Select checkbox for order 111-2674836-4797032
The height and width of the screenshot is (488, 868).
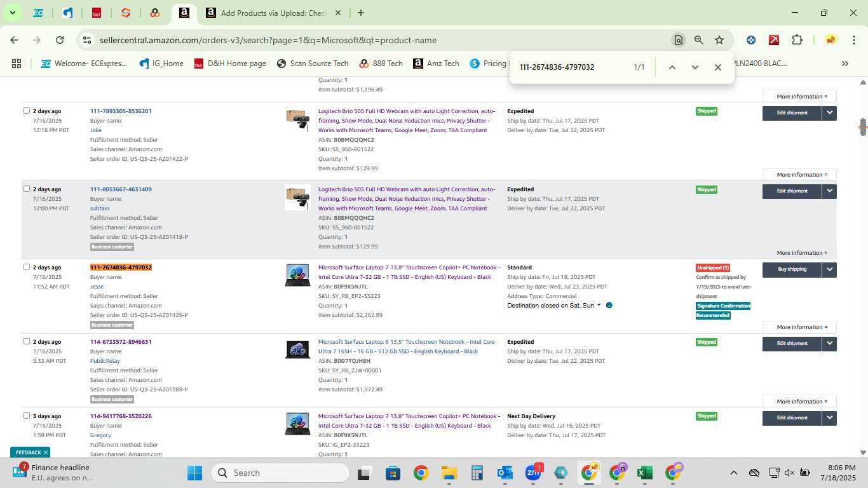[27, 267]
